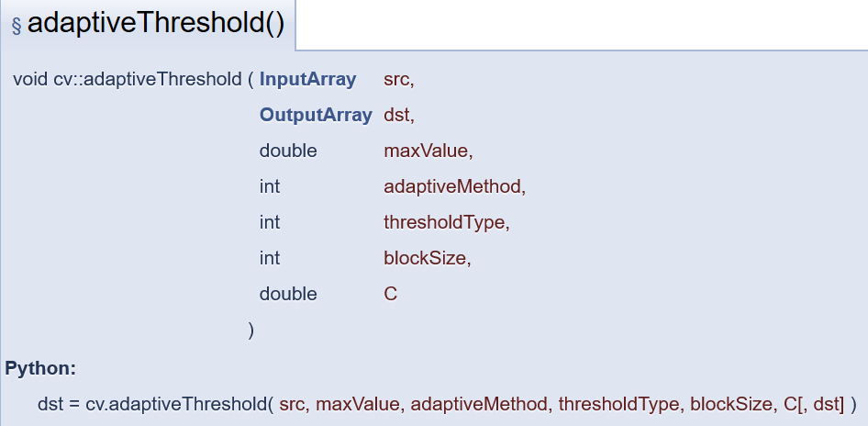Viewport: 868px width, 426px height.
Task: Click thresholdType in the Python signature
Action: 618,405
